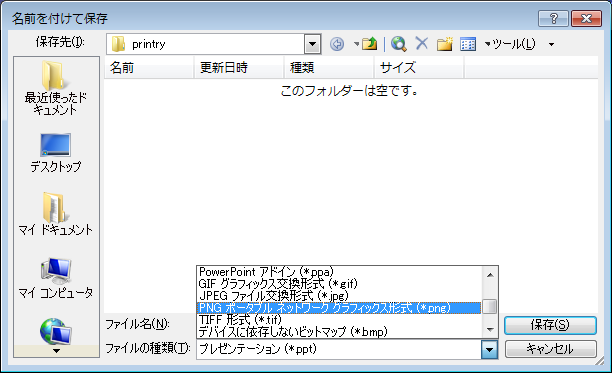Viewport: 612px width, 373px height.
Task: Click the キャンセル button
Action: click(550, 349)
